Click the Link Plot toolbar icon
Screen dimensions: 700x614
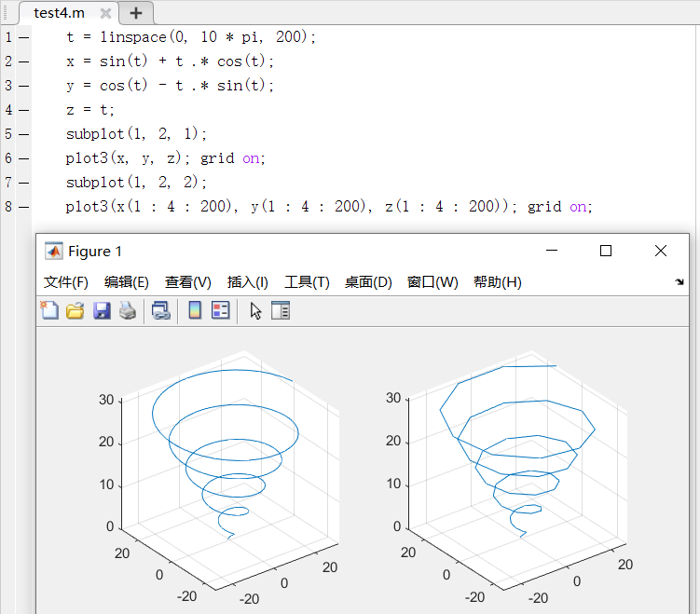[x=160, y=310]
